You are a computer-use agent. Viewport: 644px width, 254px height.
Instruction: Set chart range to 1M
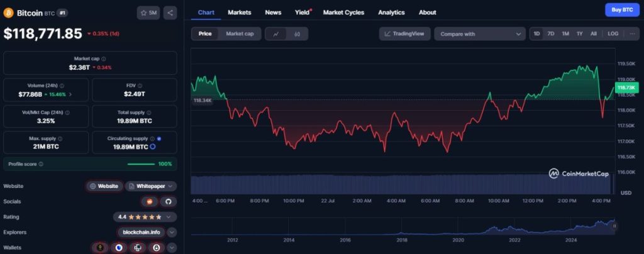click(x=565, y=34)
